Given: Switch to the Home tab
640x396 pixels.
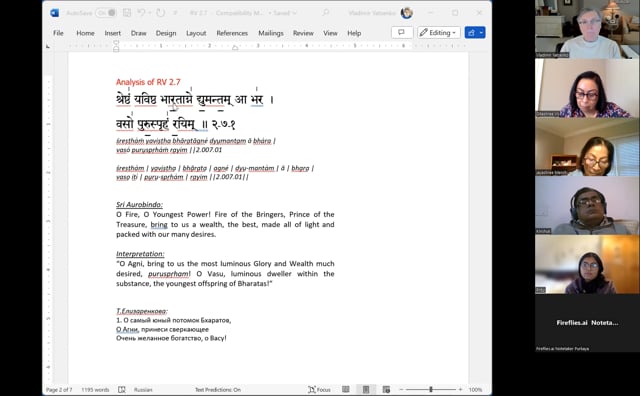Looking at the screenshot, I should coord(85,33).
